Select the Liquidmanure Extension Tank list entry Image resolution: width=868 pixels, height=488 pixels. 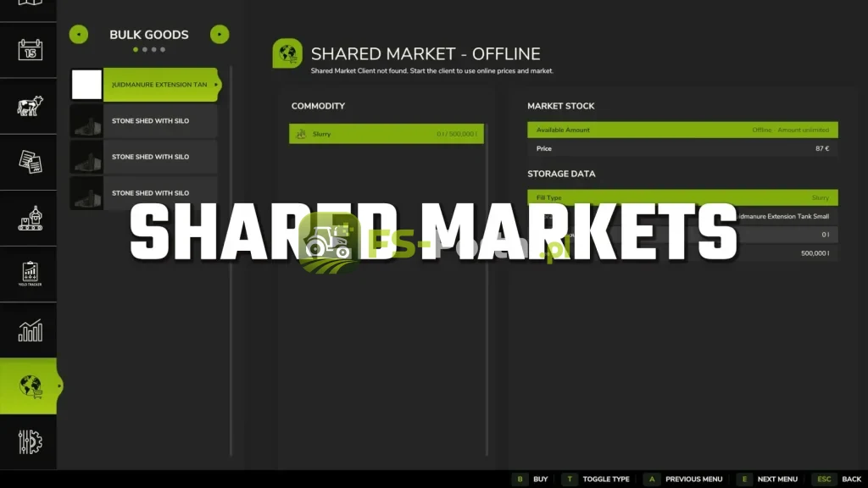point(144,85)
